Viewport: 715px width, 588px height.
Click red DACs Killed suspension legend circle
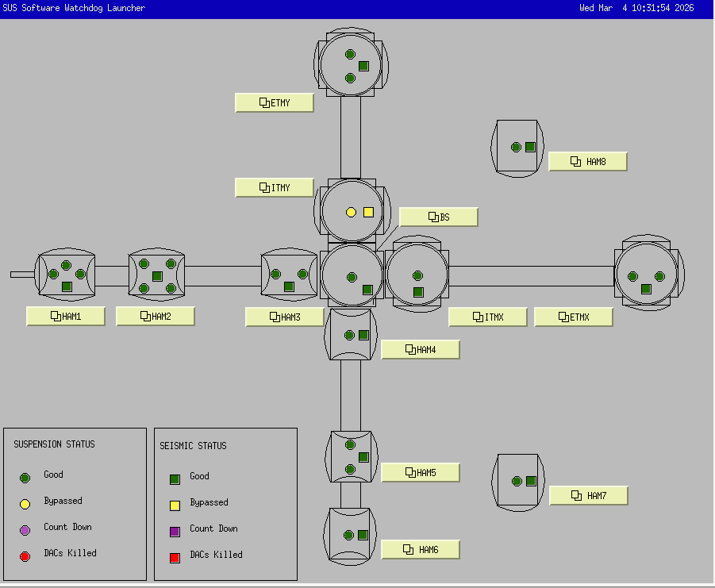25,555
